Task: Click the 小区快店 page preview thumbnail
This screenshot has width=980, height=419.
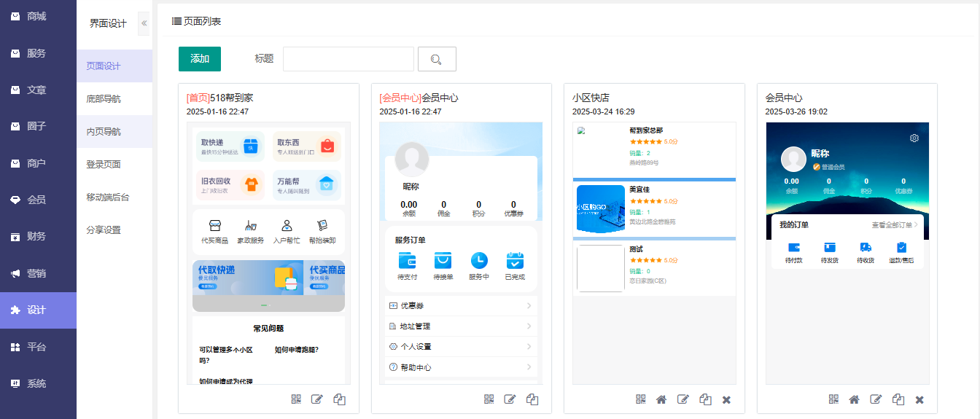Action: (x=654, y=253)
